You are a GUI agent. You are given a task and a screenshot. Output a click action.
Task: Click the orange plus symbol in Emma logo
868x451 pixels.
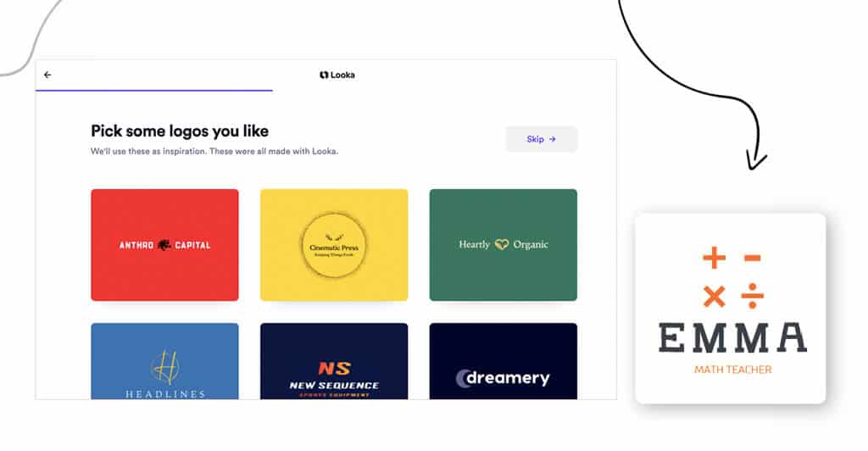click(714, 258)
